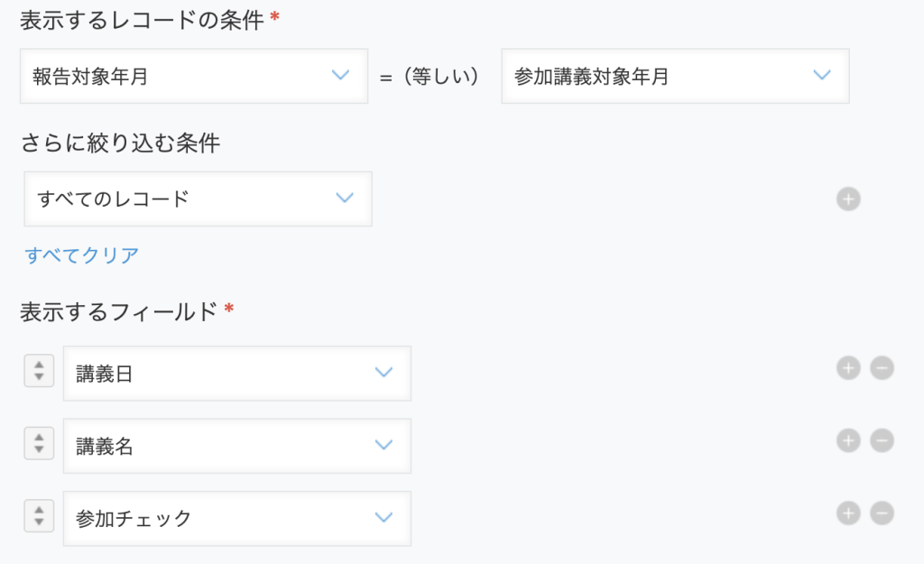Screen dimensions: 924x564
Task: Click the さらに絞り込む条件 section label
Action: pos(120,143)
